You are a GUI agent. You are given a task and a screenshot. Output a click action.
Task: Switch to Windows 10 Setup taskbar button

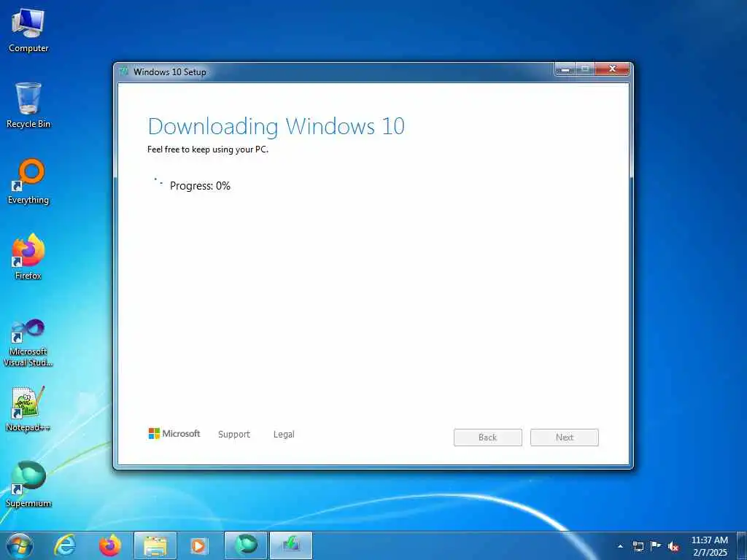(x=291, y=545)
